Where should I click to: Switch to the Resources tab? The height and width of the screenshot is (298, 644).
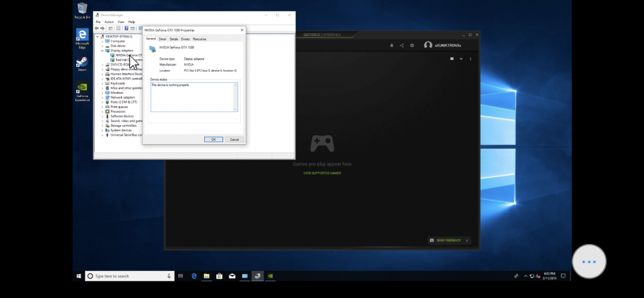[x=199, y=39]
